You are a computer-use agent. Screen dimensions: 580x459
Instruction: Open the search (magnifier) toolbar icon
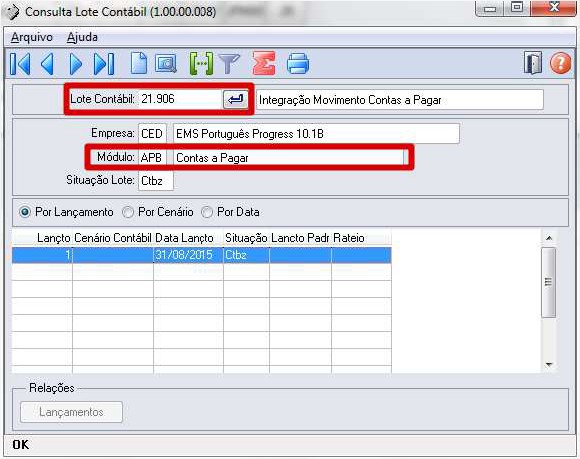[x=165, y=64]
